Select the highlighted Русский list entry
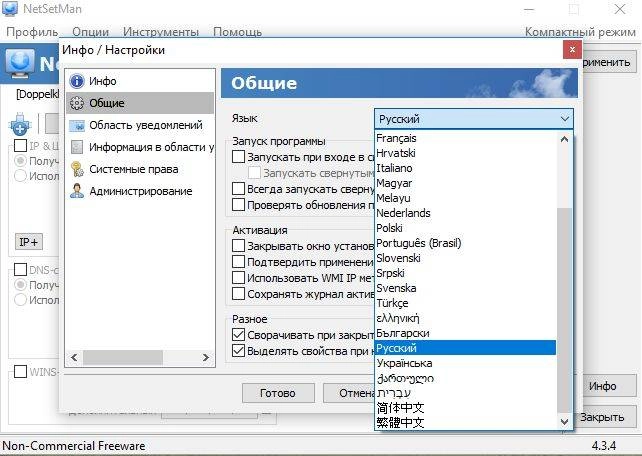Screen dimensions: 642x456 [x=466, y=348]
